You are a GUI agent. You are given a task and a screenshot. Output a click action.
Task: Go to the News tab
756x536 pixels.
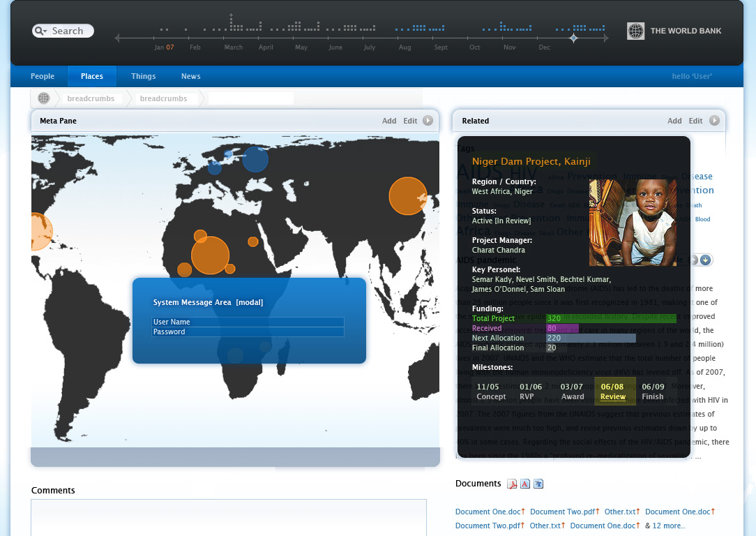[190, 77]
